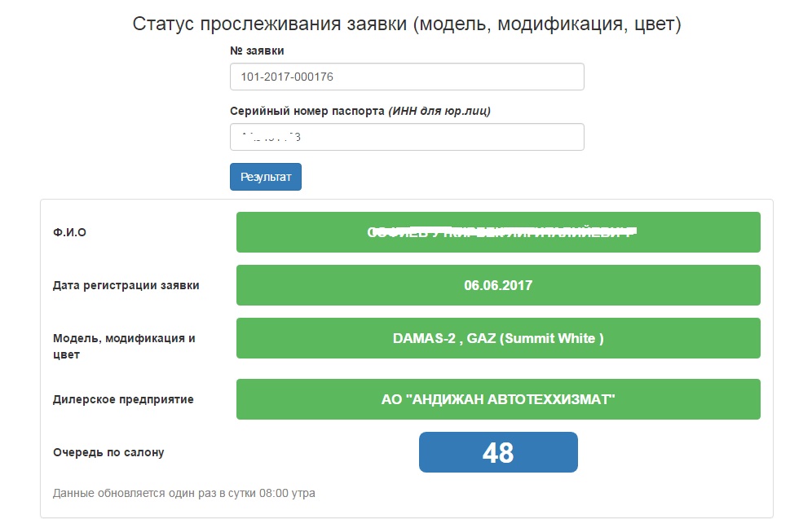Screen dimensions: 812x519
Task: Click the page heading Статус прослеживания заявки
Action: coord(406,24)
